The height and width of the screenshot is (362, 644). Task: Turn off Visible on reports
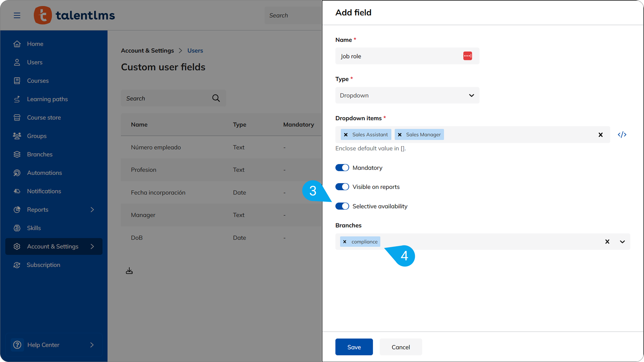pos(342,186)
